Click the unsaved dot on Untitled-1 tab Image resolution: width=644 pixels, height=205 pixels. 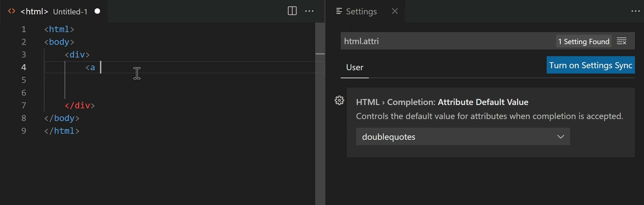tap(97, 11)
